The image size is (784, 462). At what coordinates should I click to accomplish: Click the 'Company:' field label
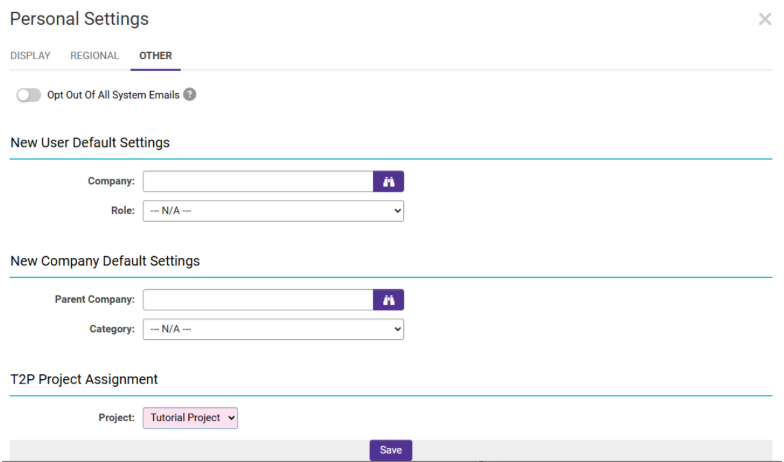point(111,181)
